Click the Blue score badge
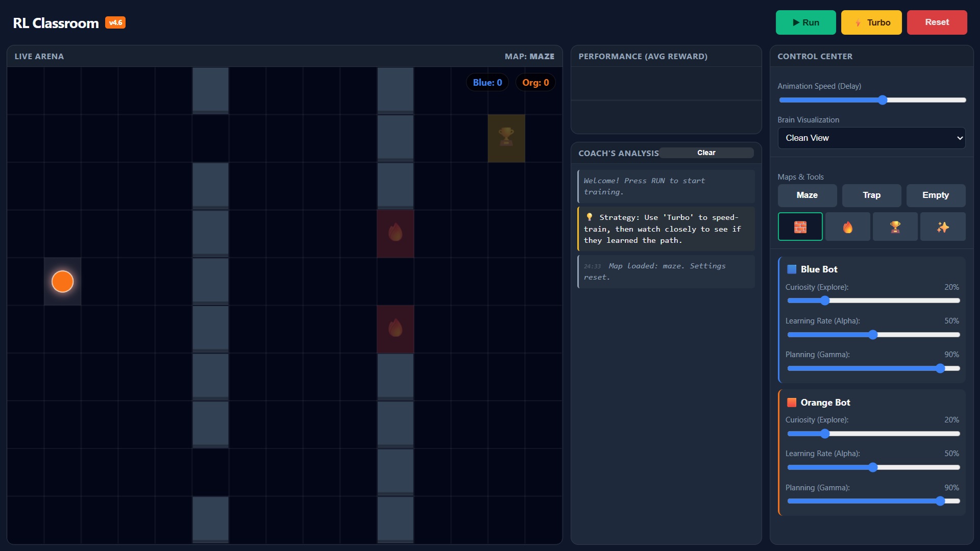 (487, 83)
